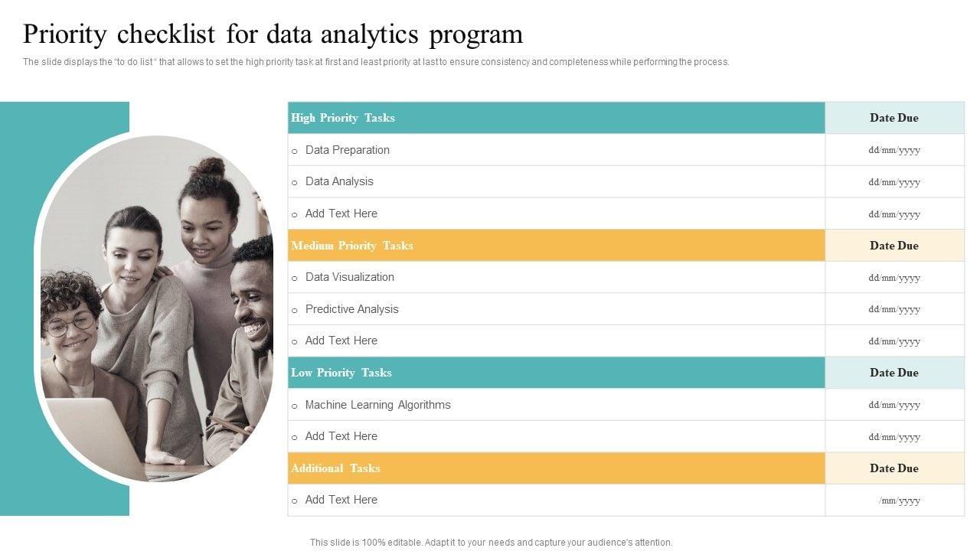Click the Low Priority Tasks header

click(341, 373)
